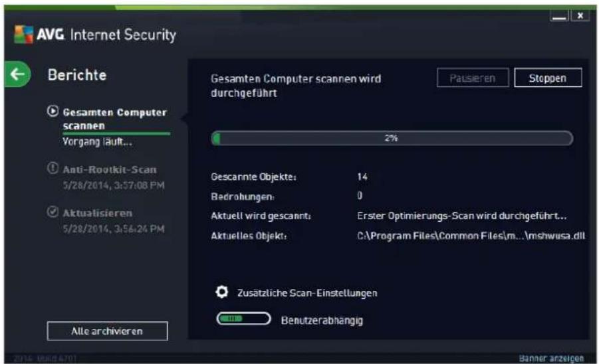
Task: Click Alle archivieren button
Action: [x=107, y=331]
